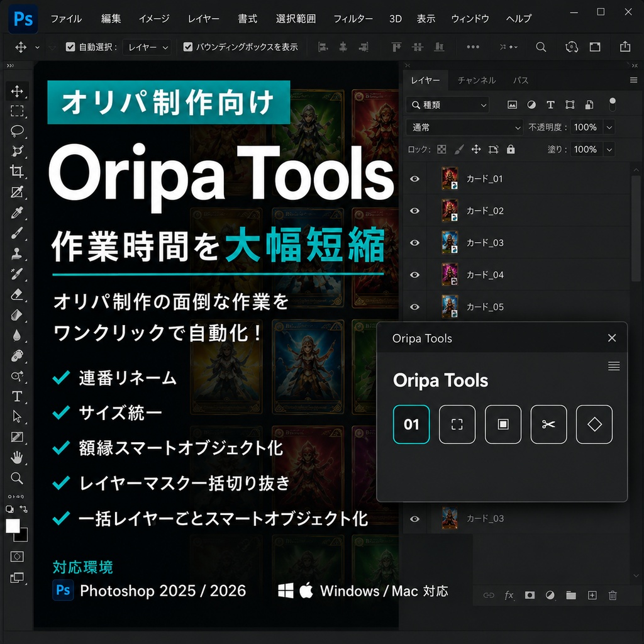The height and width of the screenshot is (644, 644).
Task: Click the 01 sequential rename button
Action: point(411,425)
